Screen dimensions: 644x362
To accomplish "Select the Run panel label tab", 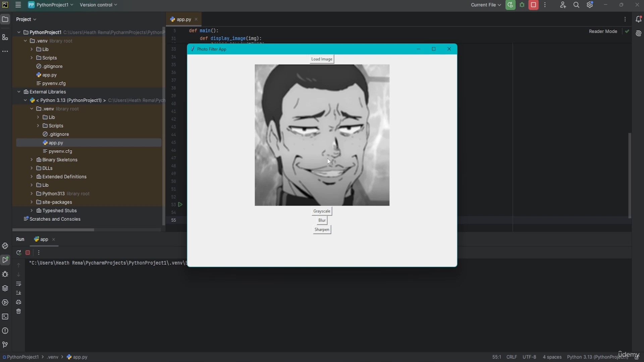I will coord(20,239).
